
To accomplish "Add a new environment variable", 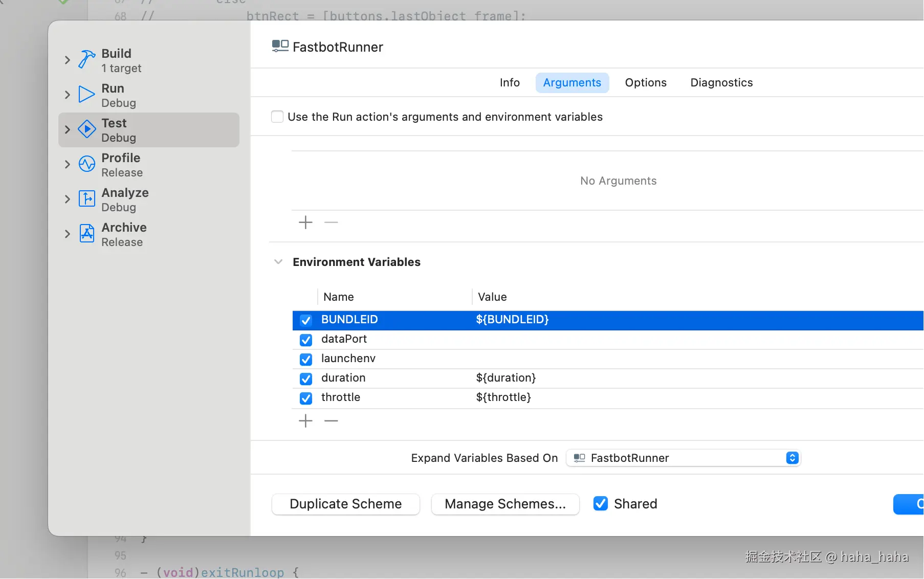I will [x=305, y=421].
